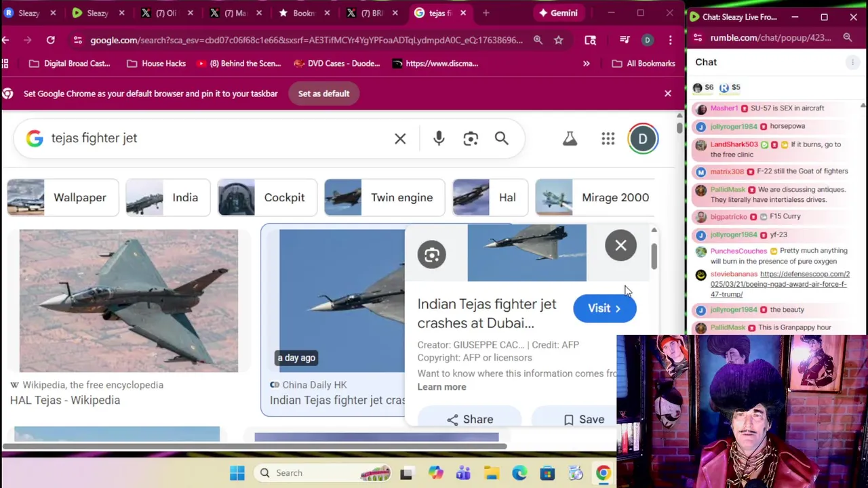Visit the Indian Tejas crash article

[604, 308]
